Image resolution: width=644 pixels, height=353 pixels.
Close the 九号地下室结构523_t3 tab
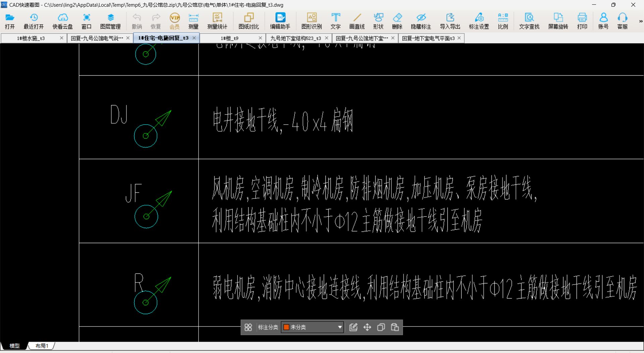coord(327,38)
